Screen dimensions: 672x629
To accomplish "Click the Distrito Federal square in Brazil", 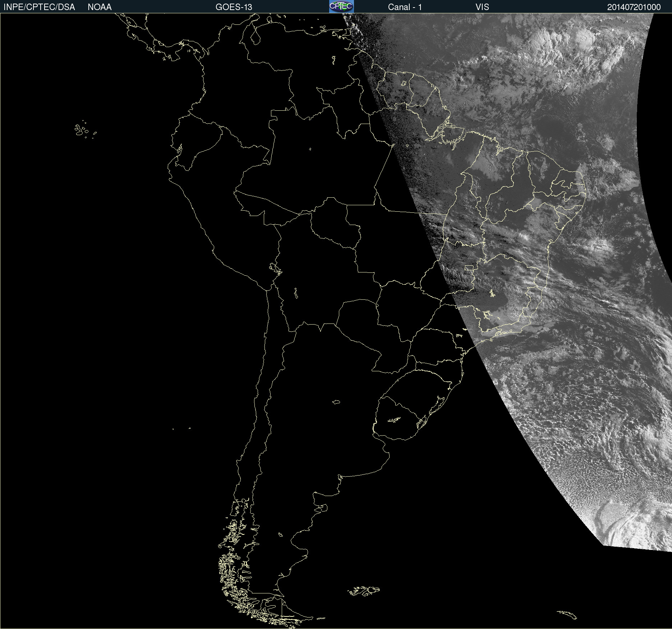I will [x=469, y=268].
